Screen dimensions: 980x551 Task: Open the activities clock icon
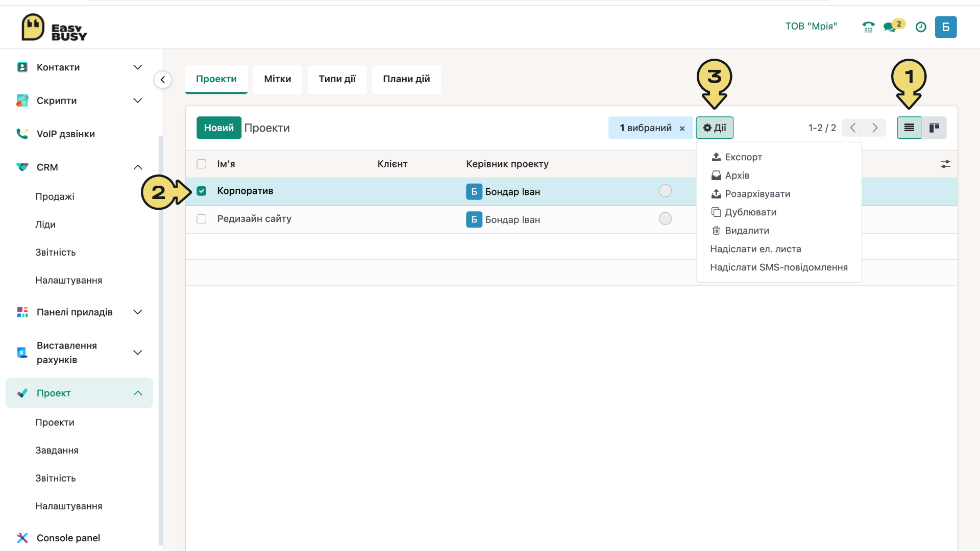(x=921, y=27)
